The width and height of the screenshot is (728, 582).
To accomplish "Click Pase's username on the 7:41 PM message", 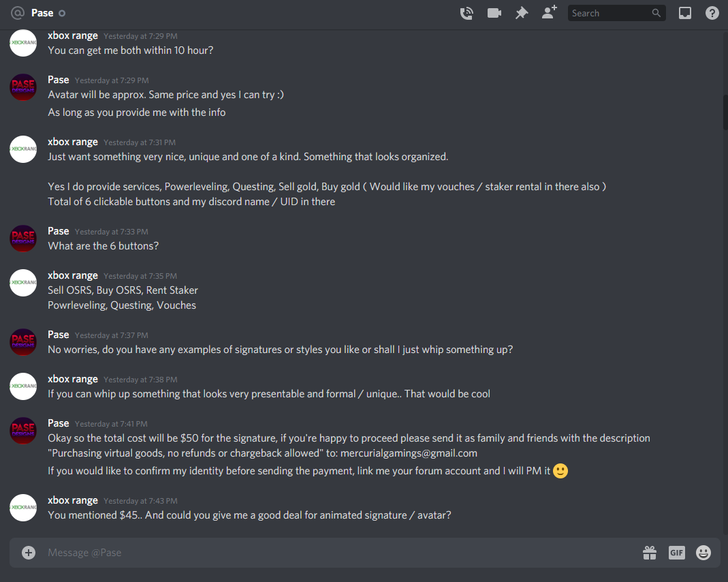I will tap(58, 423).
